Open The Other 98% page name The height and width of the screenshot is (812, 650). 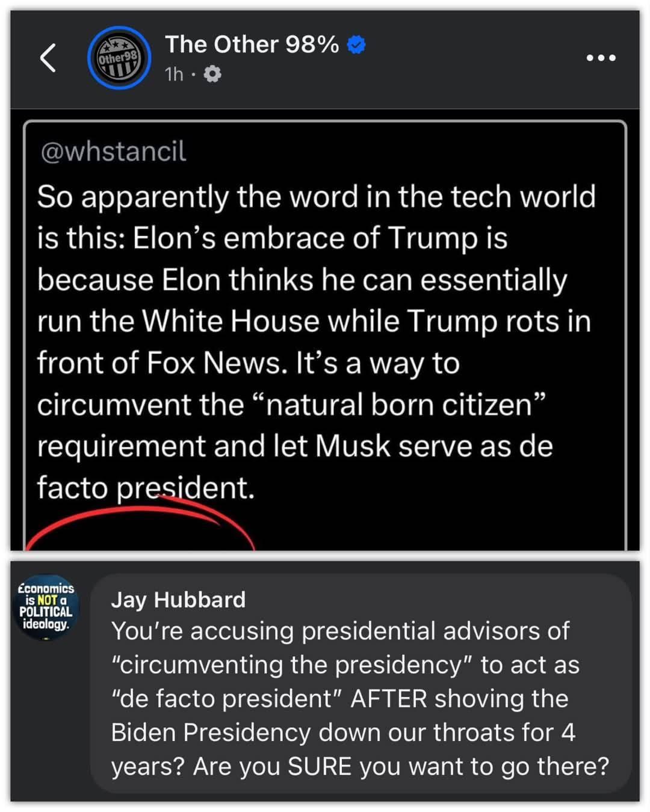[252, 45]
